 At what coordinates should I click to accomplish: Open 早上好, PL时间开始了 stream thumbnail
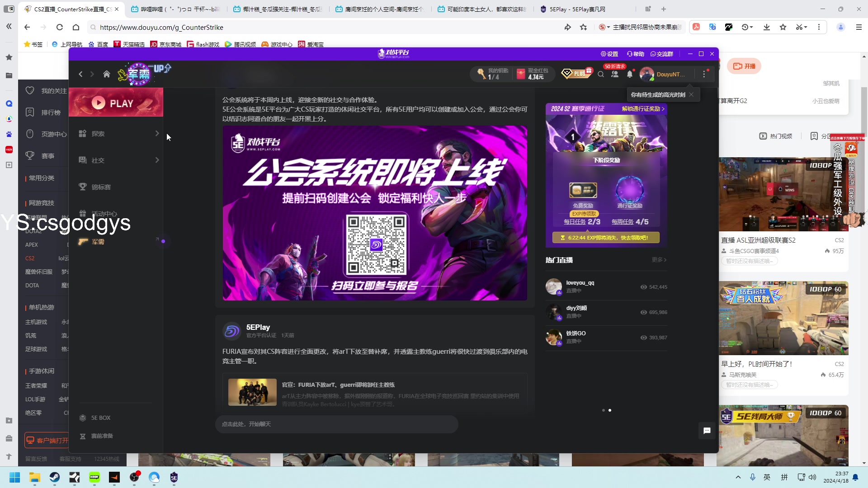[x=783, y=318]
